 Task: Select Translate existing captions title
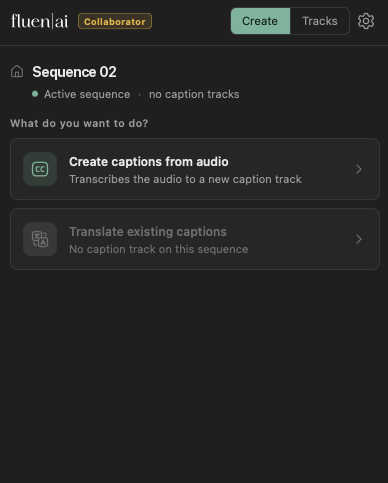point(148,232)
